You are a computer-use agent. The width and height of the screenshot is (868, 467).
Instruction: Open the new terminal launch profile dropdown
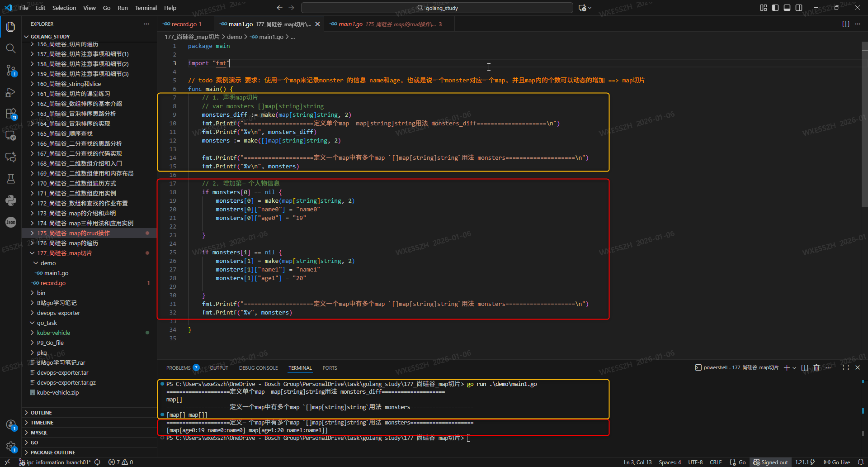tap(794, 368)
